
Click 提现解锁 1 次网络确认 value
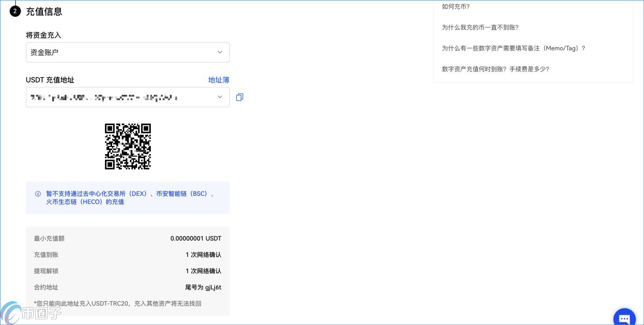[x=204, y=271]
